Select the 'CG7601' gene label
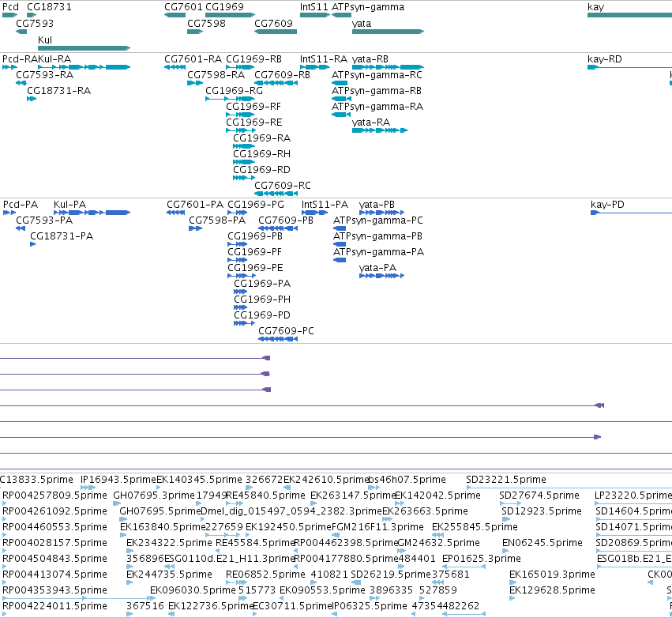The height and width of the screenshot is (618, 672). tap(183, 7)
